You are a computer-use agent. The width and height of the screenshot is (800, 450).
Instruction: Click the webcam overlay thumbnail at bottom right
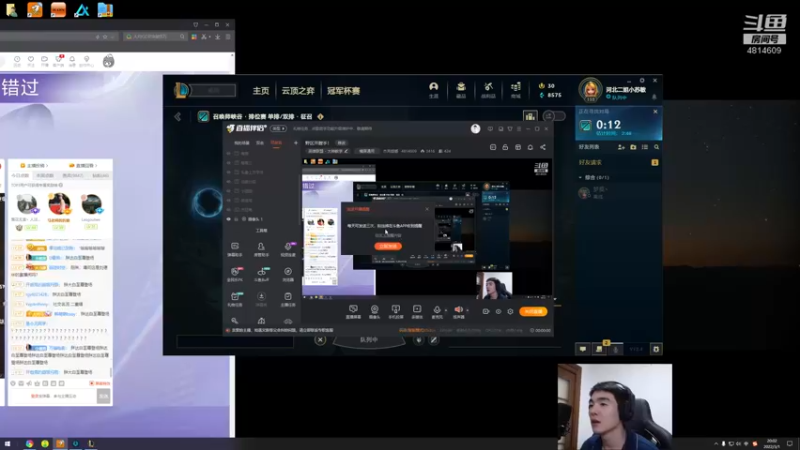click(x=615, y=407)
